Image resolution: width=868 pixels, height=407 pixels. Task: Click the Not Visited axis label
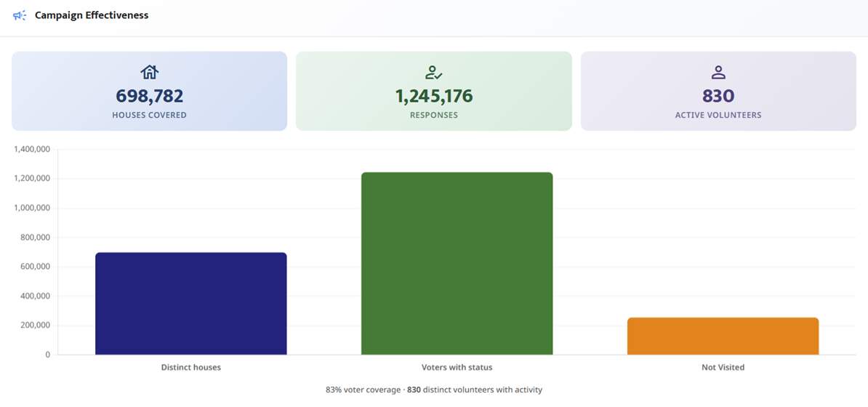723,367
